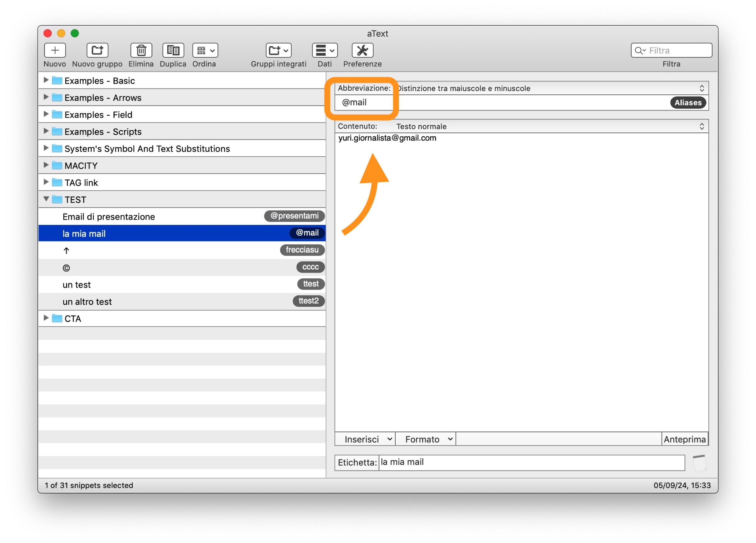Screen dimensions: 756x543
Task: Click the Nuovo plus icon
Action: pos(55,50)
